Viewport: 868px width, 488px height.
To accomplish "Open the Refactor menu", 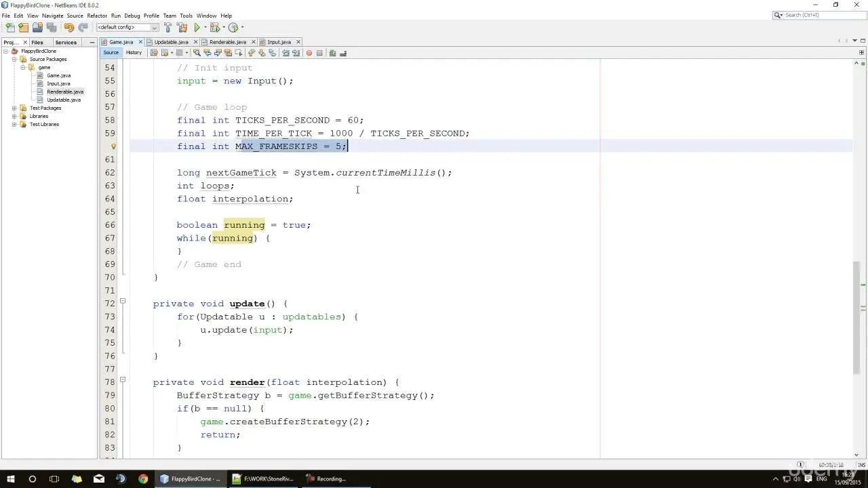I will [97, 16].
